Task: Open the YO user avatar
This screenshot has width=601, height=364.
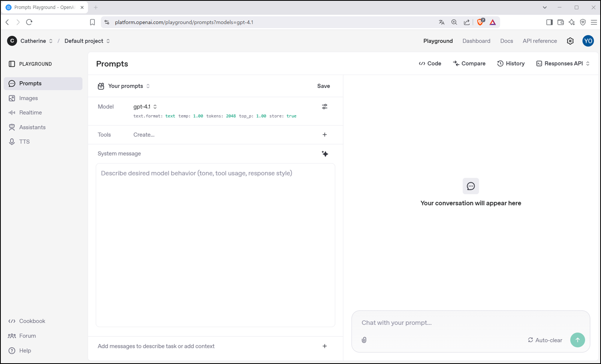Action: (588, 41)
